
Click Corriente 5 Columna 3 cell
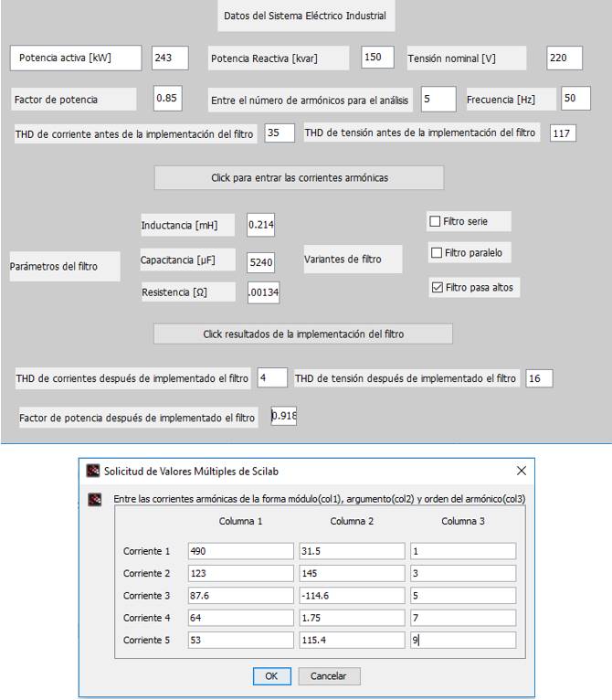(x=462, y=639)
